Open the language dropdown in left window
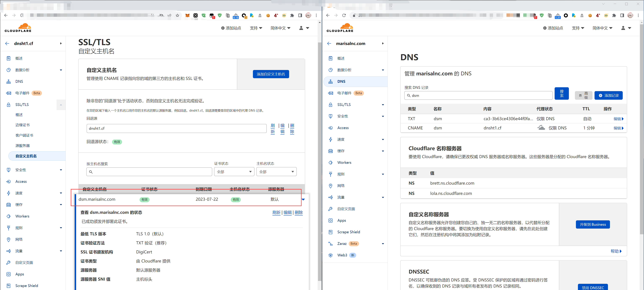 (280, 28)
